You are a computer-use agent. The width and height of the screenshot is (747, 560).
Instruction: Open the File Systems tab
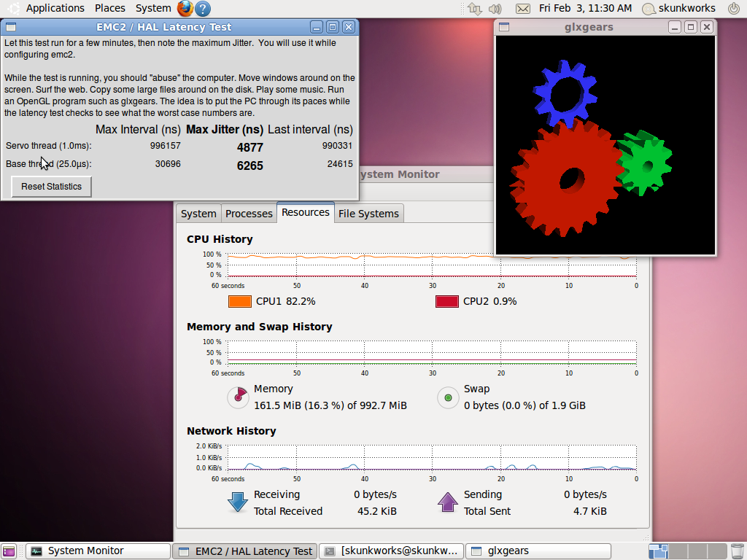pyautogui.click(x=368, y=214)
